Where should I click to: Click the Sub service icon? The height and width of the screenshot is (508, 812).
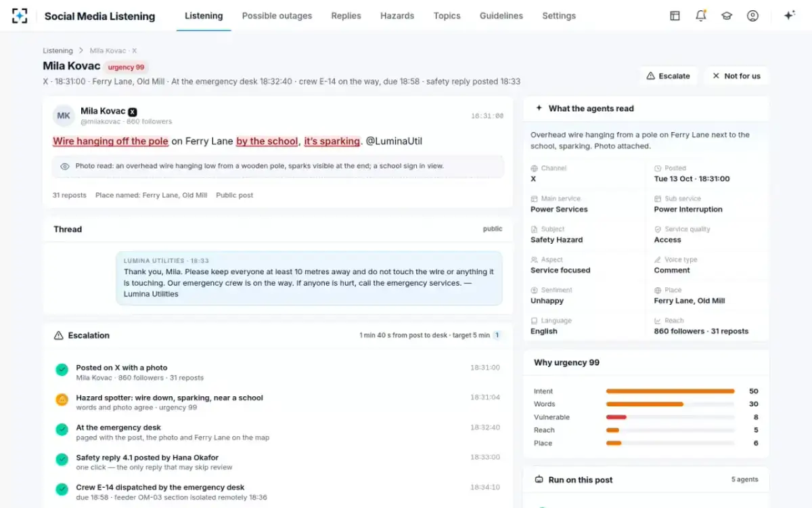(x=658, y=198)
